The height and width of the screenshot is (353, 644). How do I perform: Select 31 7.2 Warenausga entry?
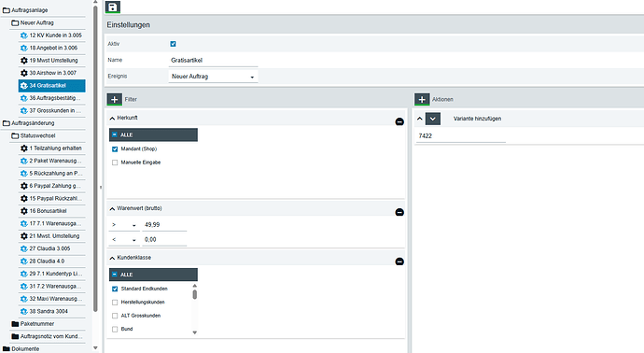(x=51, y=286)
